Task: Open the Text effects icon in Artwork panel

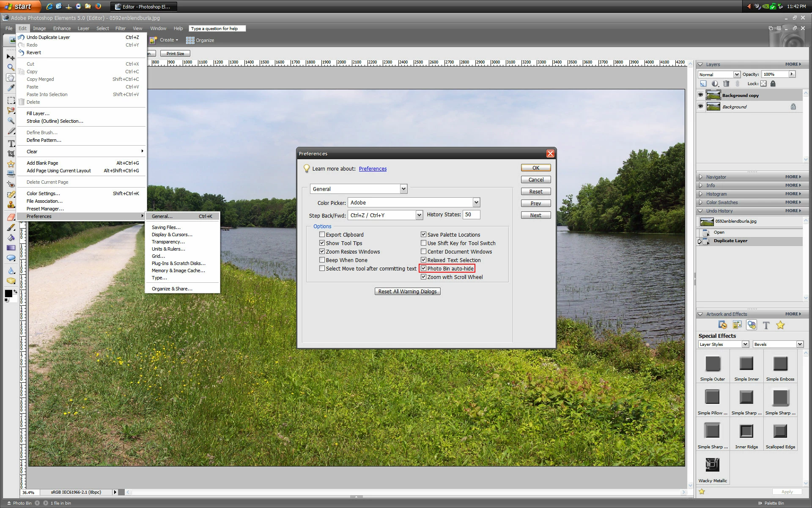Action: [766, 325]
